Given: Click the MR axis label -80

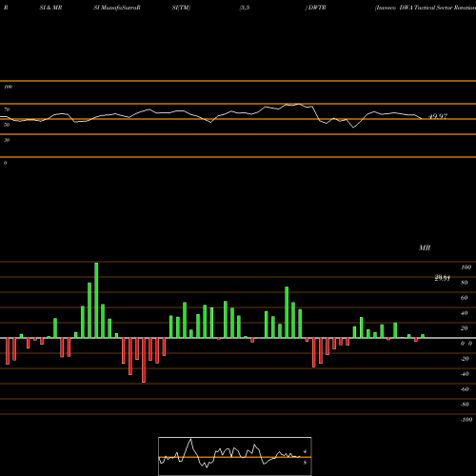Looking at the screenshot, I should tap(465, 405).
